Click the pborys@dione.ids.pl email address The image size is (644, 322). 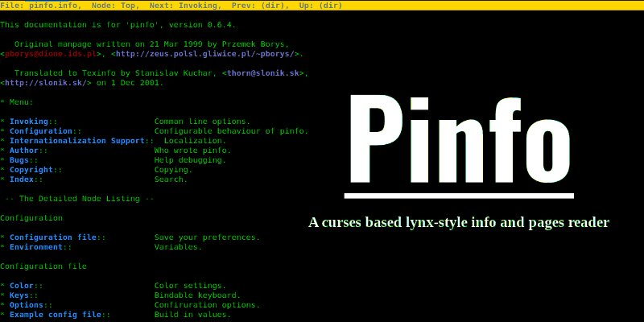pyautogui.click(x=51, y=54)
